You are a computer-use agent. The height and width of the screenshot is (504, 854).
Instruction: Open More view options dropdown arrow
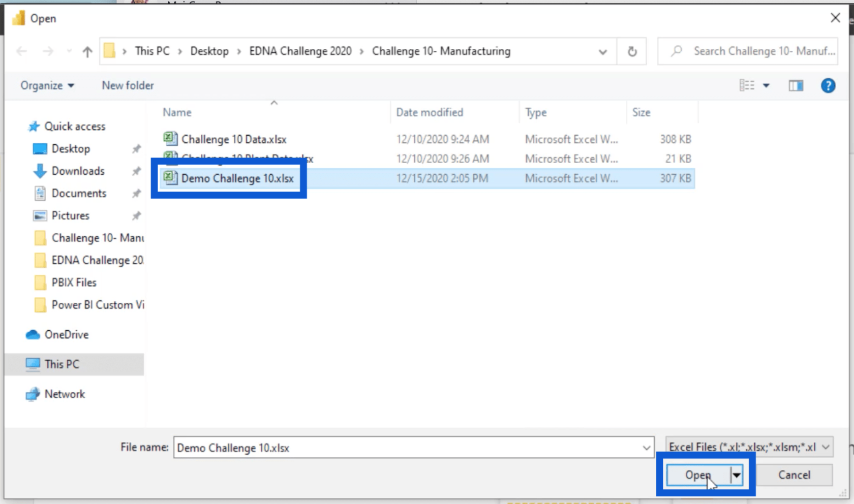click(766, 85)
